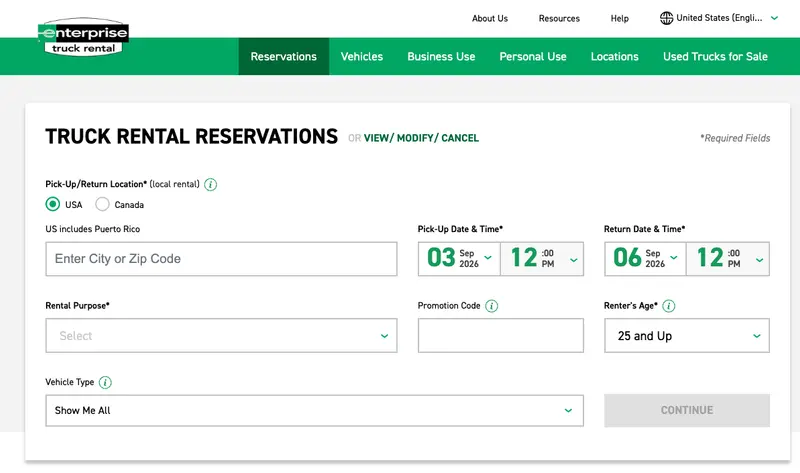Viewport: 800px width, 473px height.
Task: Focus the Enter City or Zip Code field
Action: [221, 259]
